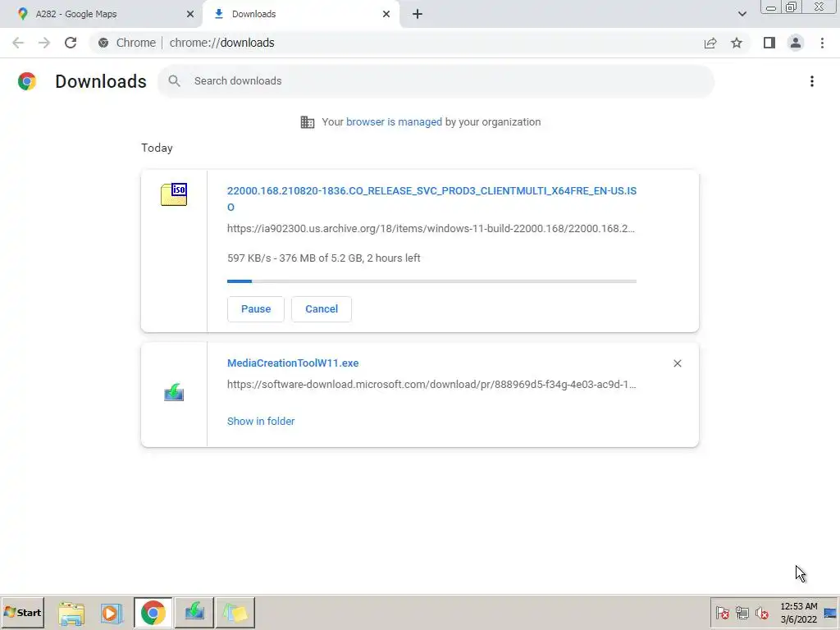Click the managed organization building icon

point(308,122)
